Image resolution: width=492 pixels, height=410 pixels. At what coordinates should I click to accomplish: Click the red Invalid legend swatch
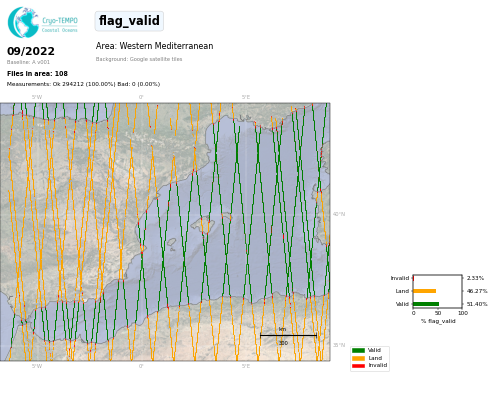[x=358, y=366]
